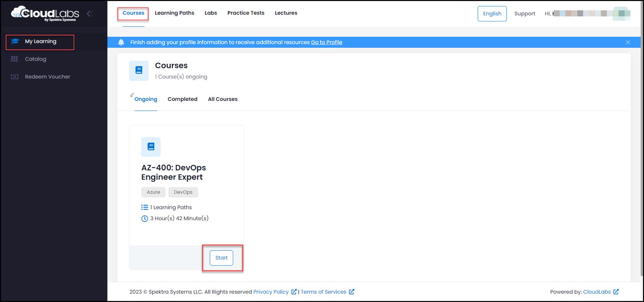Image resolution: width=644 pixels, height=302 pixels.
Task: Click the duration clock icon
Action: coord(145,219)
